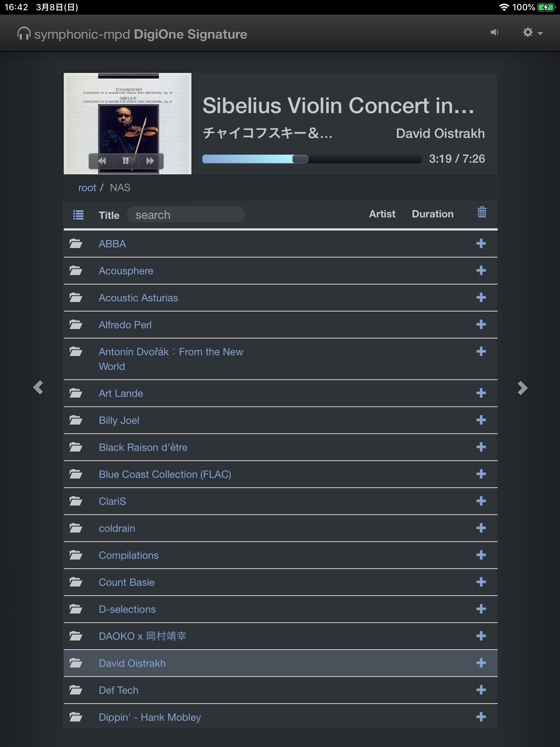The width and height of the screenshot is (560, 747).
Task: Focus the search input field
Action: [186, 215]
